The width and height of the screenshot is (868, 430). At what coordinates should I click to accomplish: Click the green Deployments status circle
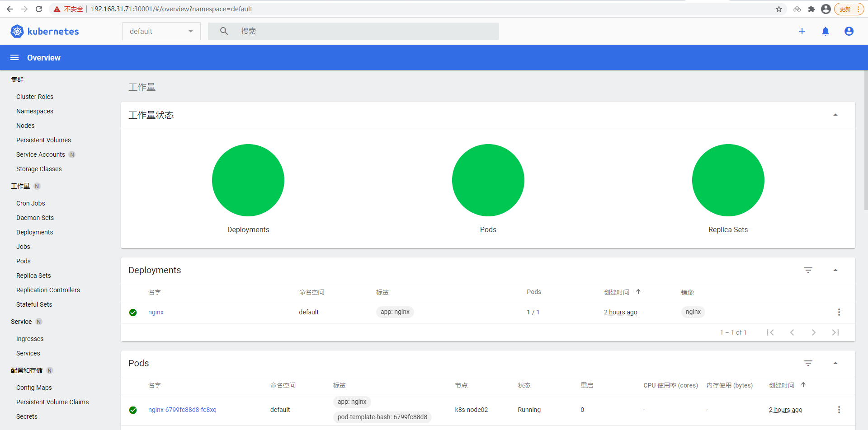[248, 180]
